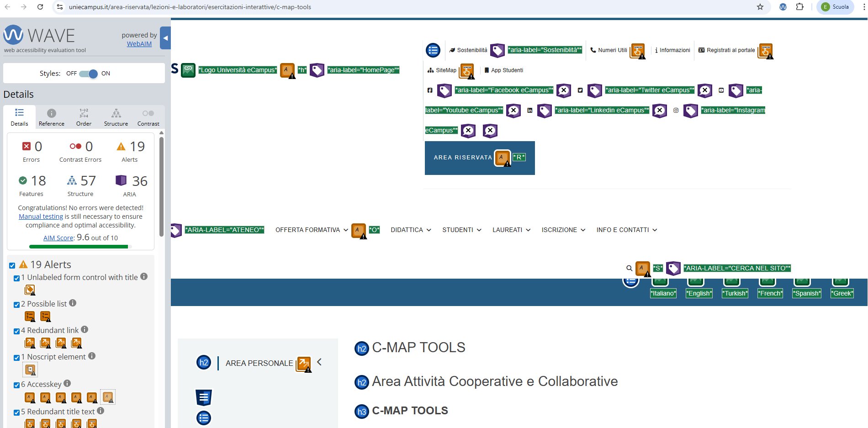
Task: Expand the LAUREATI dropdown menu
Action: (x=511, y=230)
